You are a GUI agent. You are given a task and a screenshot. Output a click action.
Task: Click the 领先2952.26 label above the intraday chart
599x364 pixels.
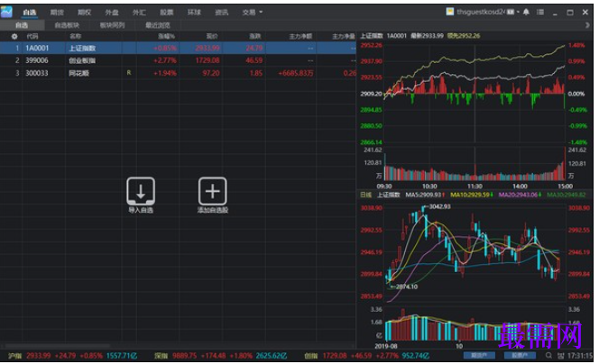tap(464, 36)
